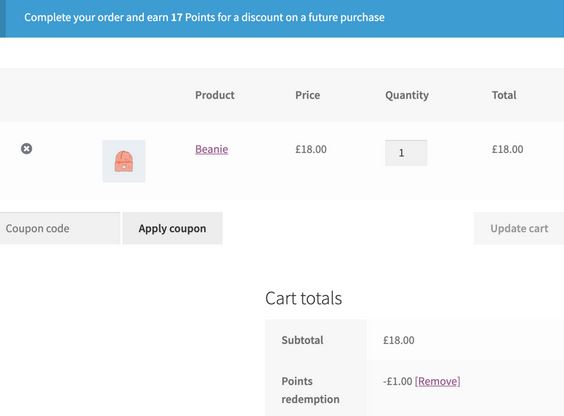Click the Beanie unit price under Price
564x416 pixels.
coord(311,149)
